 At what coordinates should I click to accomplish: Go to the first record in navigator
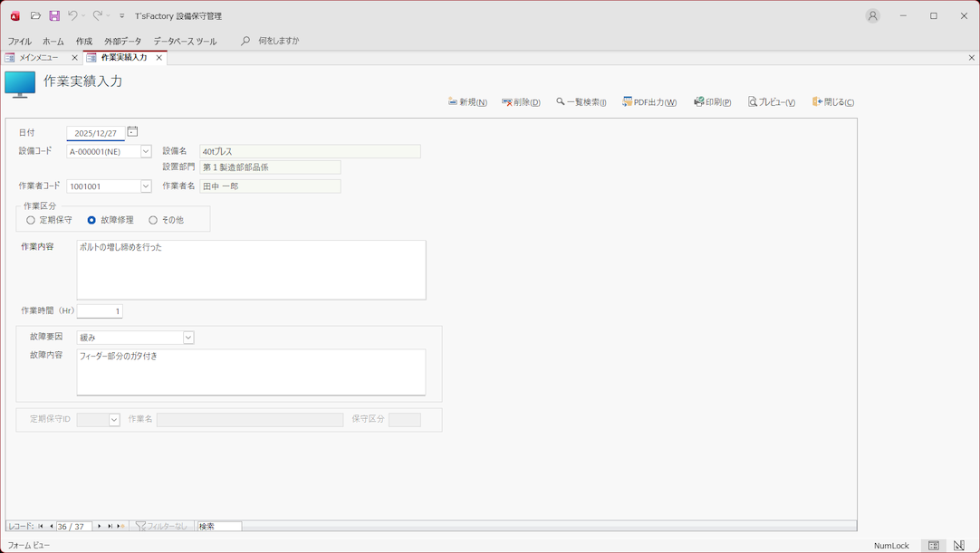[x=41, y=526]
